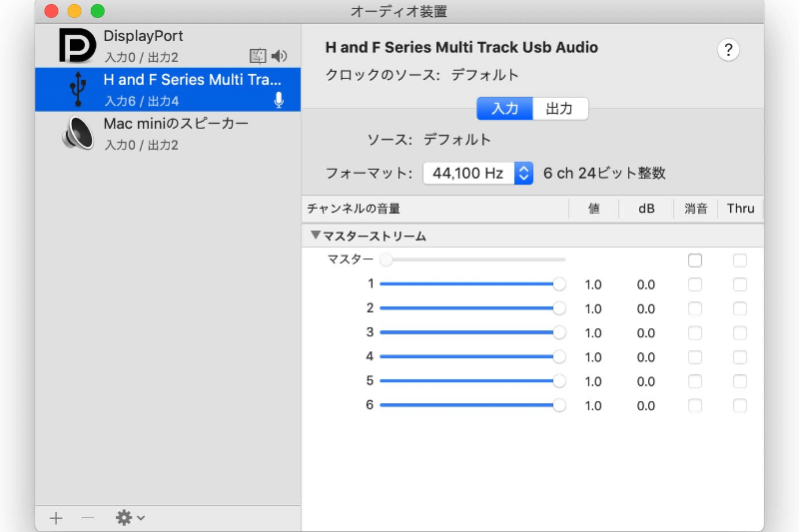
Task: Open the gear action menu
Action: (130, 518)
